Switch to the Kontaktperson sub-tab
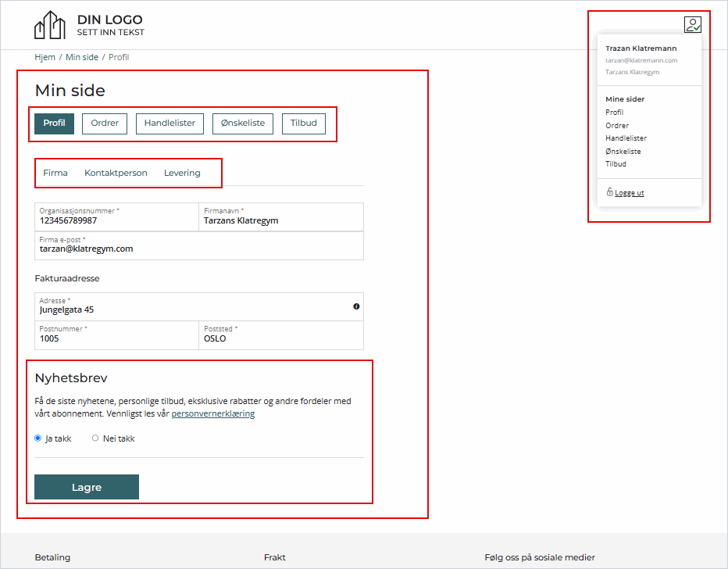The width and height of the screenshot is (728, 569). [116, 173]
